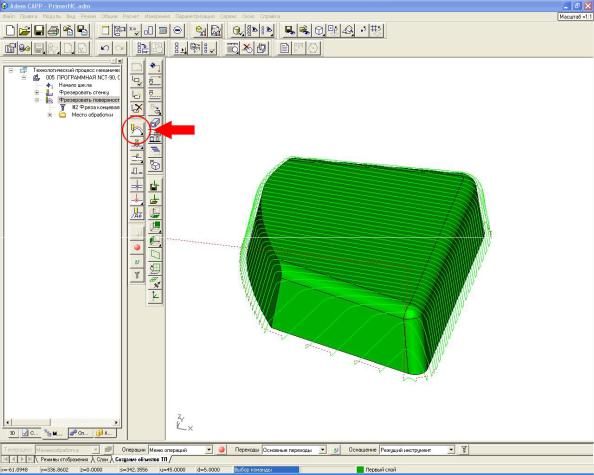The image size is (594, 475).
Task: Select the Начало цикла tree item
Action: 75,85
